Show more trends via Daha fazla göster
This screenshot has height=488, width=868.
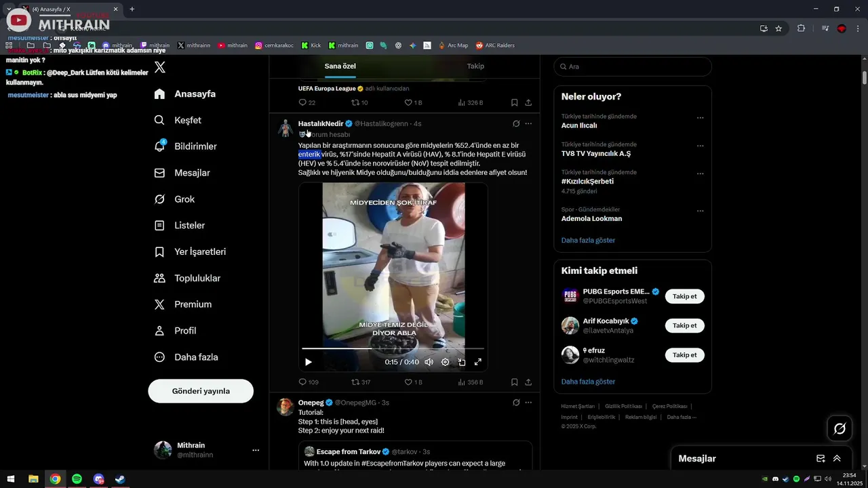point(588,240)
